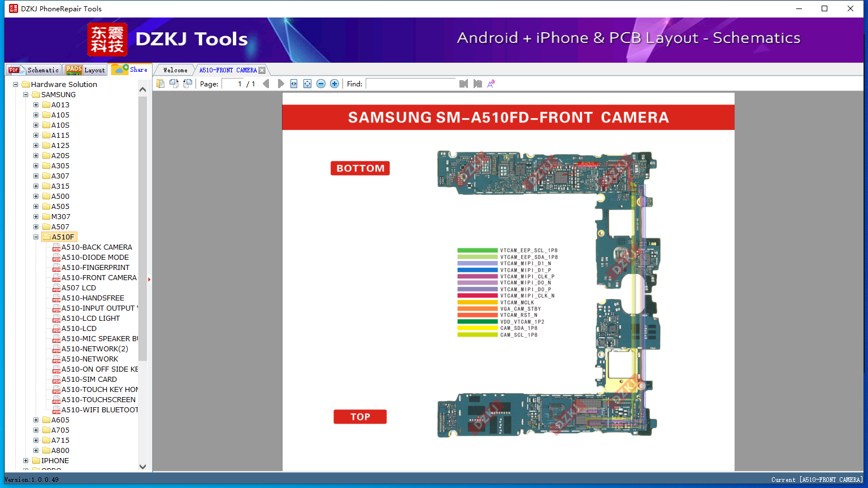Click the fit width icon
Screen dimensions: 868x488
(x=294, y=84)
